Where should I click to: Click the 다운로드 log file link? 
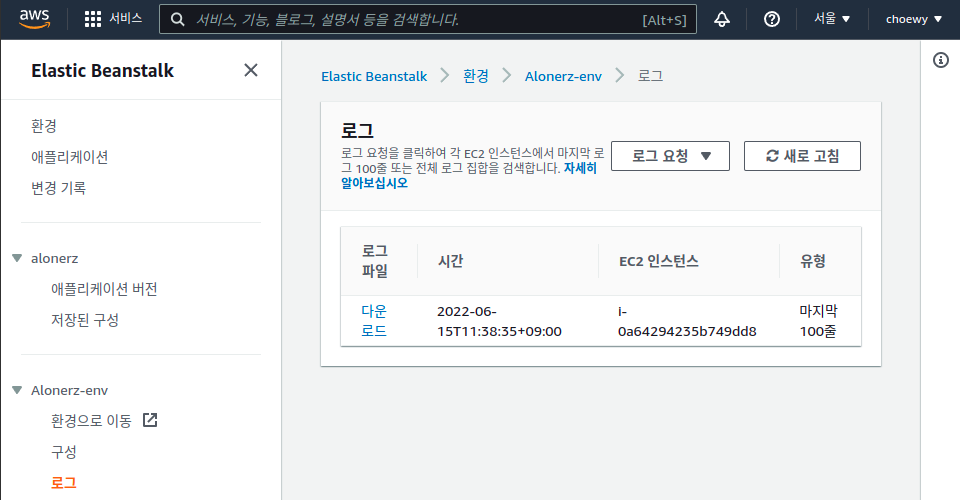pyautogui.click(x=374, y=321)
